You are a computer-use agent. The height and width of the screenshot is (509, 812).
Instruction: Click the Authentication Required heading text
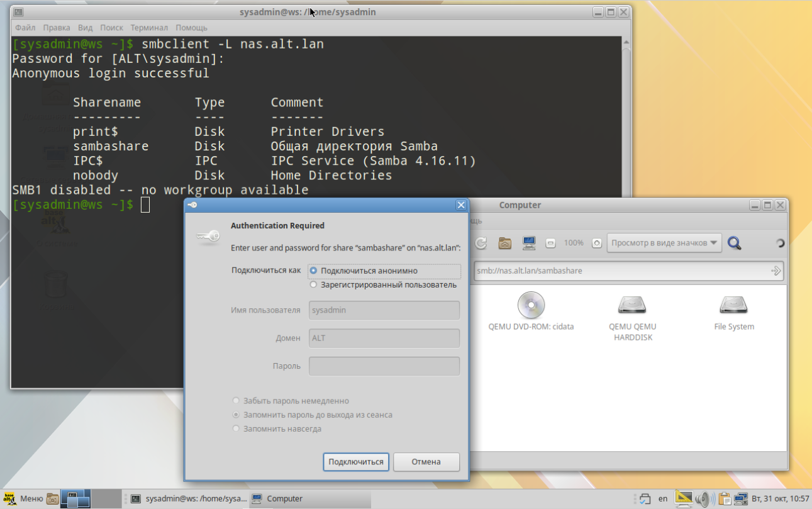pyautogui.click(x=277, y=225)
